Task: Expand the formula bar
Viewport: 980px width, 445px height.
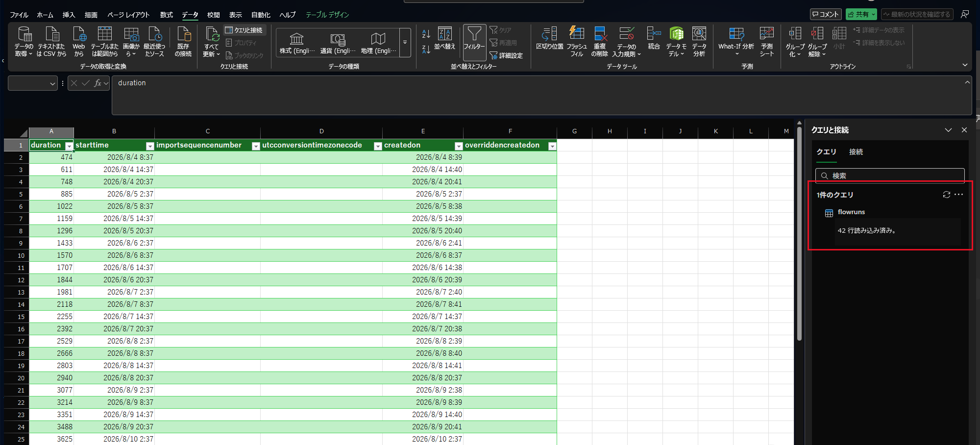Action: click(x=967, y=82)
